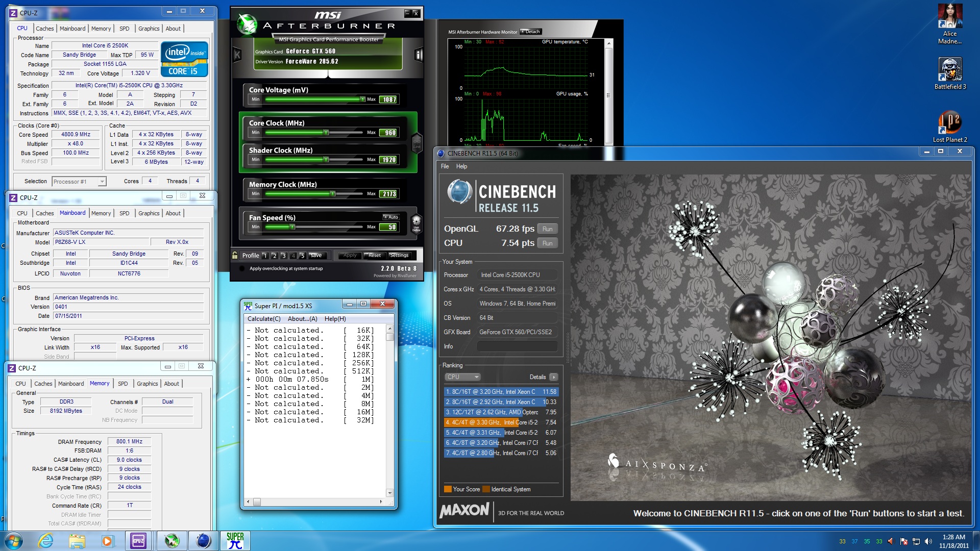This screenshot has width=980, height=551.
Task: Click the Intel Core i5 logo in CPU-Z
Action: pyautogui.click(x=184, y=59)
